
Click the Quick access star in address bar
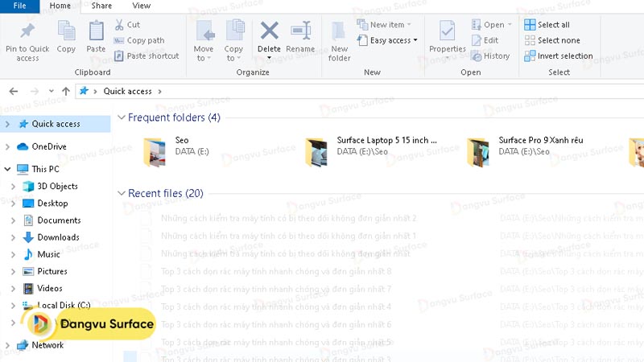tap(84, 91)
